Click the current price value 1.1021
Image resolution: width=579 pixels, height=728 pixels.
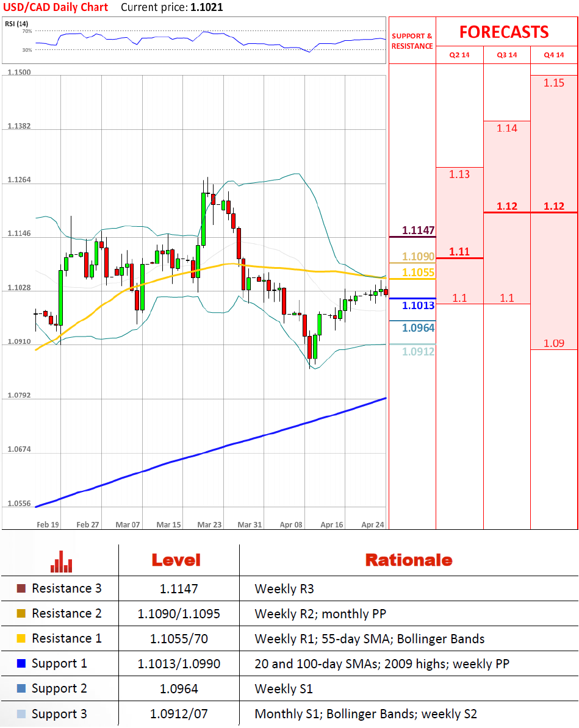[x=207, y=7]
